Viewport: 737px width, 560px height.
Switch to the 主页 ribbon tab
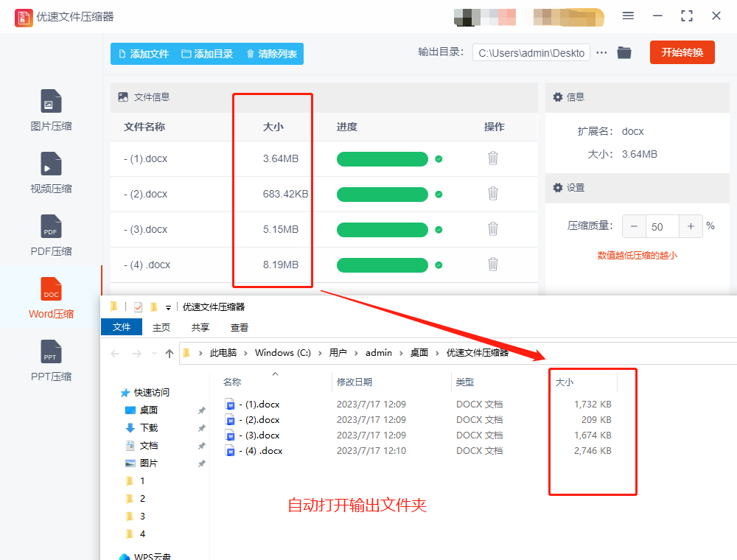pos(161,327)
